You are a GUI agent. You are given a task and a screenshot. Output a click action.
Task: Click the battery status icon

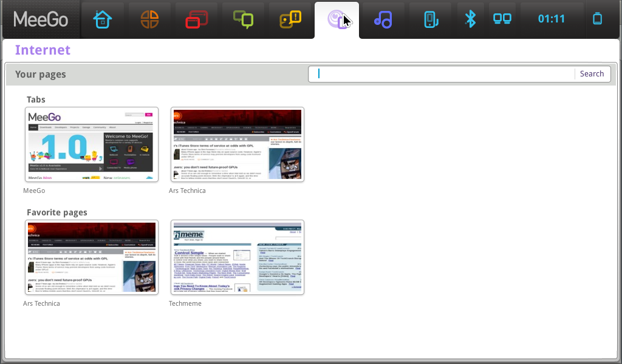(598, 19)
